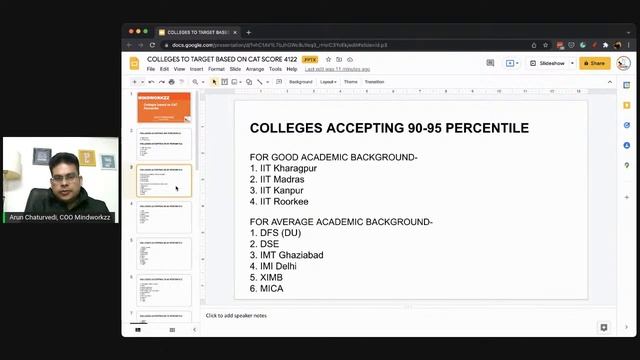Open the File menu
This screenshot has width=640, height=360.
[151, 69]
